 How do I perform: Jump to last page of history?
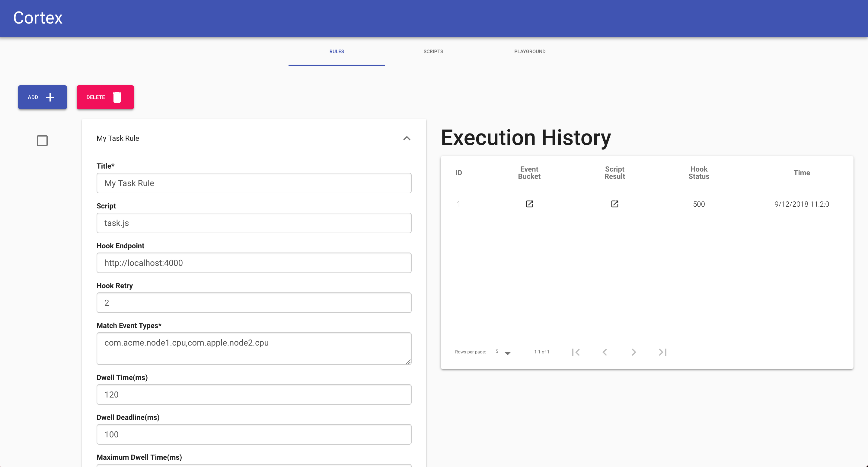pos(663,352)
